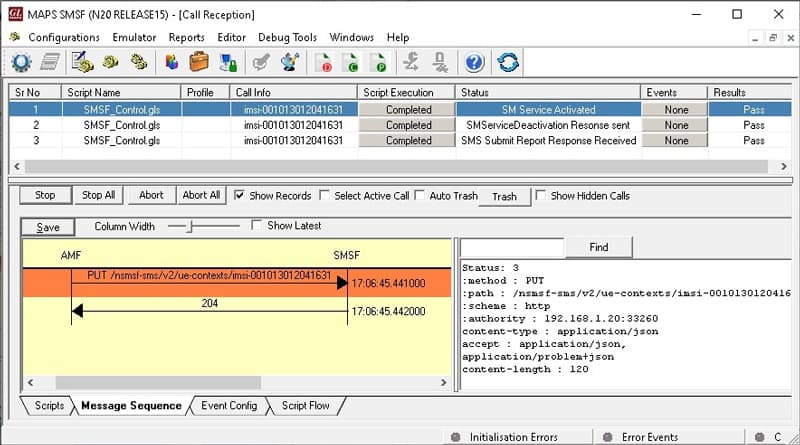Switch to the Script Flow tab
The image size is (800, 445).
pyautogui.click(x=305, y=406)
